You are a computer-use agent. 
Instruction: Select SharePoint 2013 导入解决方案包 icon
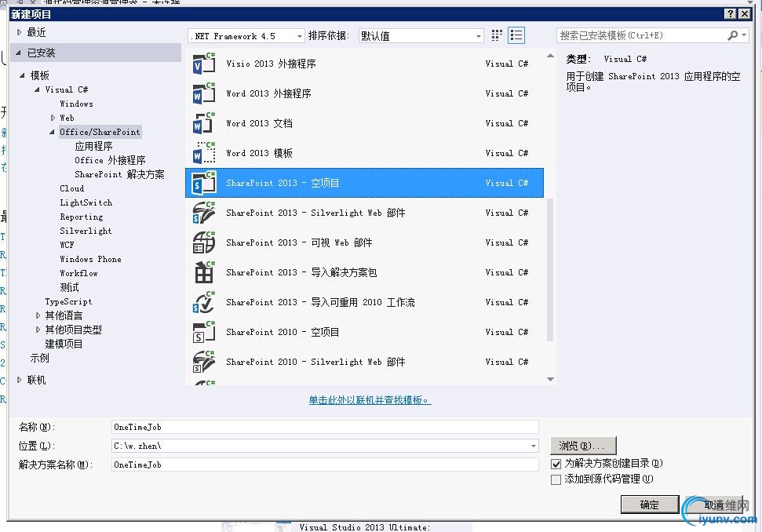coord(203,272)
